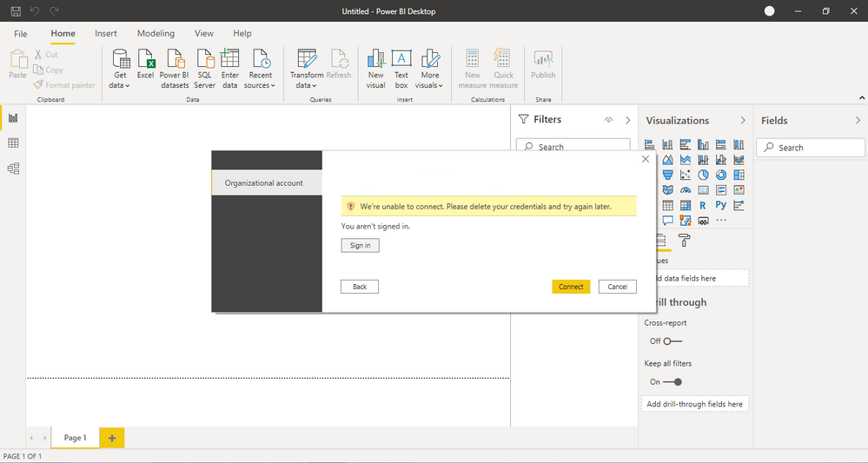Click the Redo arrow in title bar
868x463 pixels.
(x=54, y=11)
